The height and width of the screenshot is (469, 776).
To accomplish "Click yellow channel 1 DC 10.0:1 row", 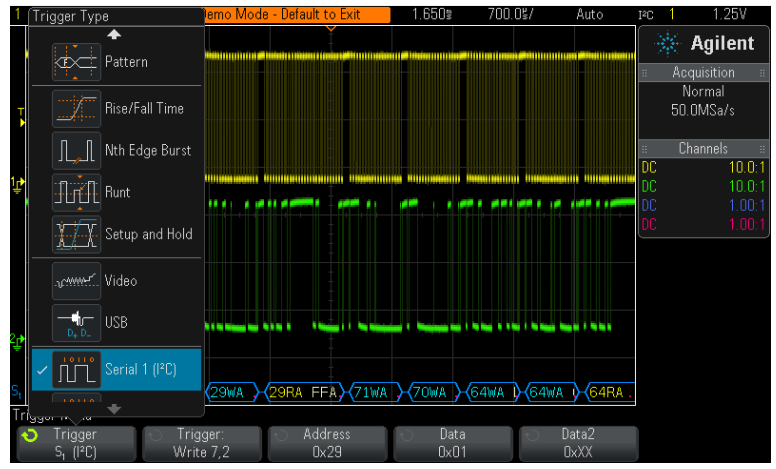I will [703, 168].
